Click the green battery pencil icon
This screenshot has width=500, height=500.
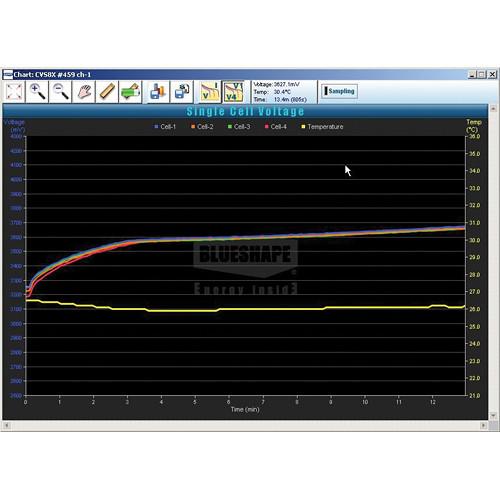point(130,91)
